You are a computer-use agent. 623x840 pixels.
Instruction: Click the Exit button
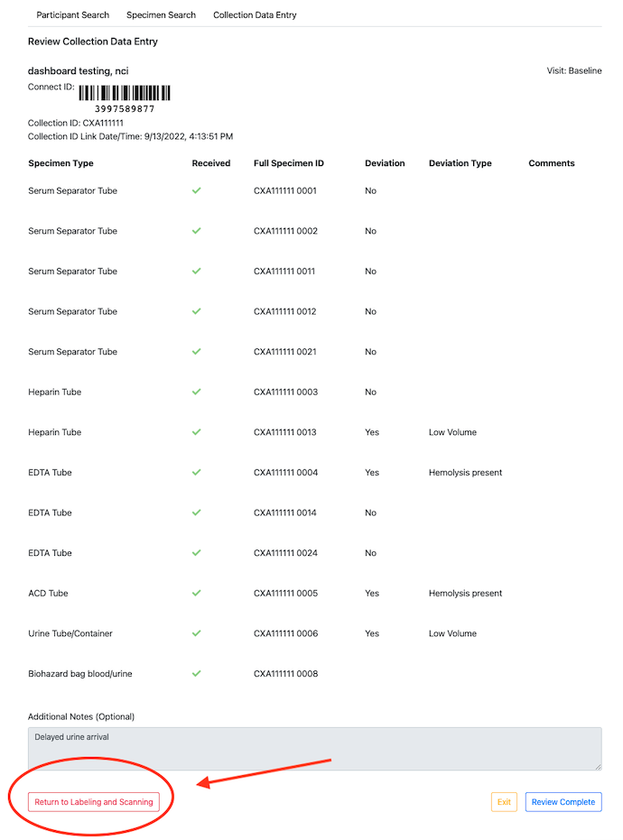(504, 801)
